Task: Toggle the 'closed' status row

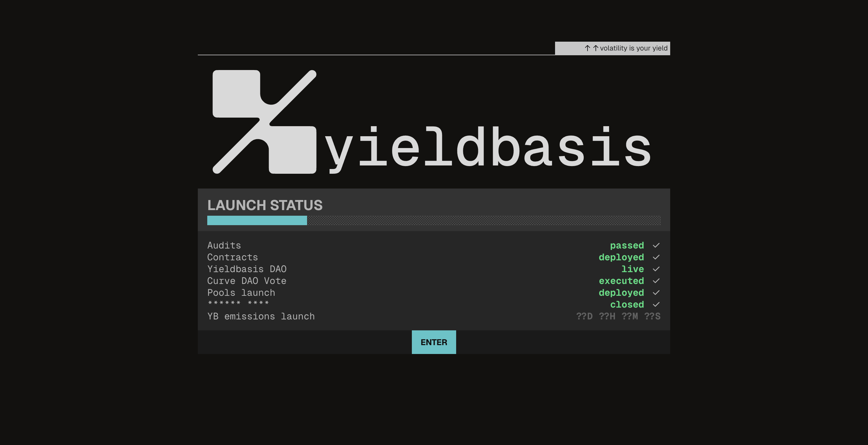Action: pos(626,304)
